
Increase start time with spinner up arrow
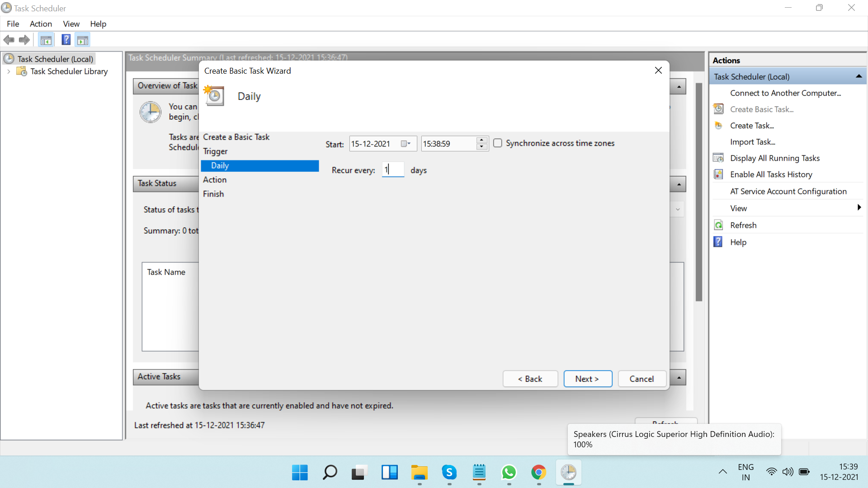coord(482,141)
